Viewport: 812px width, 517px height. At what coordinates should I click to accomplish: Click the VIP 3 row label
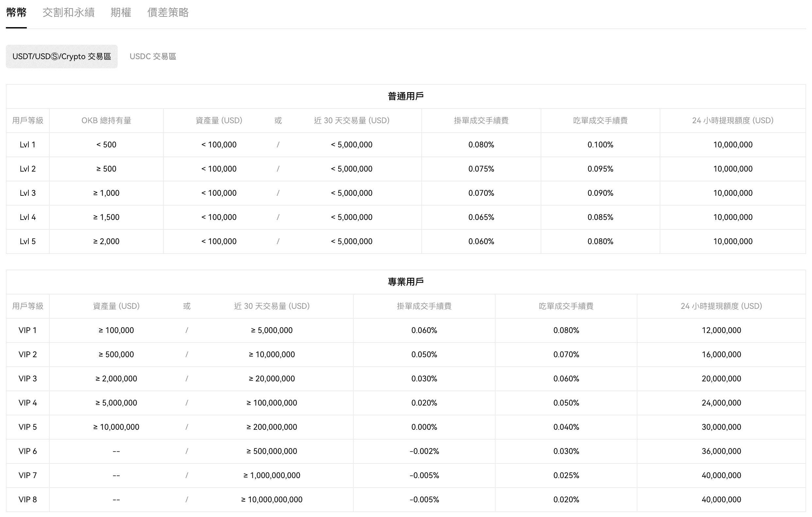point(28,379)
